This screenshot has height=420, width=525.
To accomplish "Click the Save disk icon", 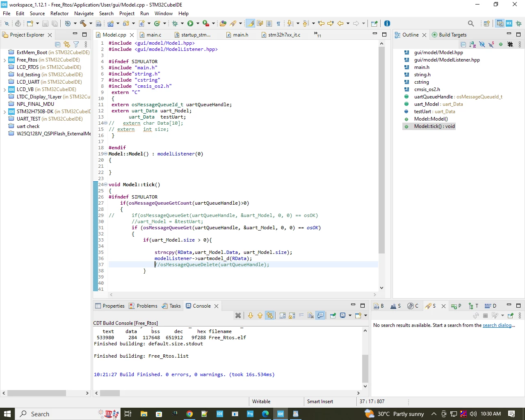I will [x=45, y=23].
